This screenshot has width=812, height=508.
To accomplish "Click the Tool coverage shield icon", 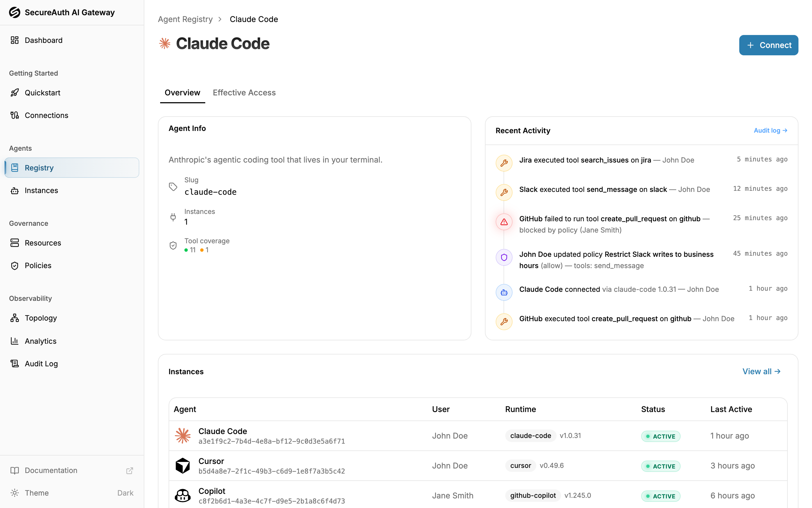I will click(173, 246).
